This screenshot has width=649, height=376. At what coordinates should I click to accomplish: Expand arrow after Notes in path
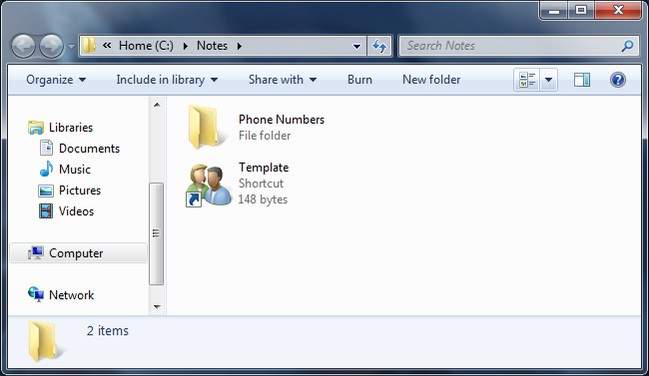(x=240, y=46)
